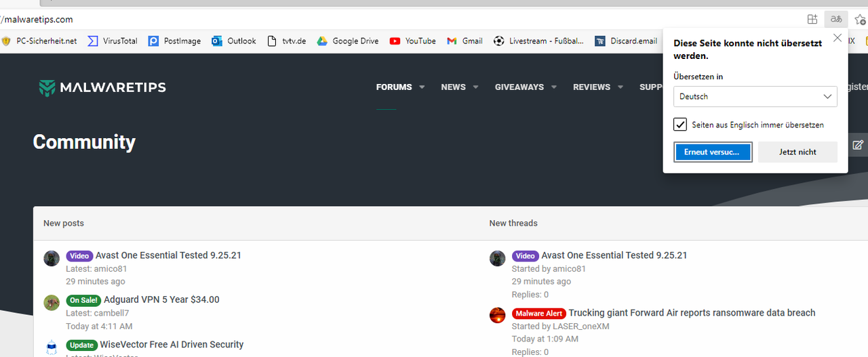Open the Discard.email bookmark

click(x=626, y=41)
